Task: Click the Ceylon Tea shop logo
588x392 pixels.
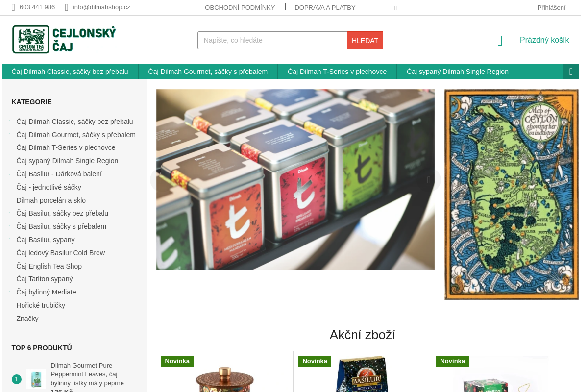Action: click(x=64, y=39)
